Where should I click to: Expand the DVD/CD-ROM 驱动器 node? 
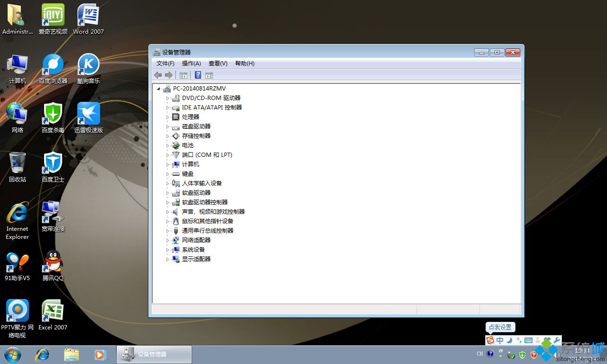tap(167, 98)
